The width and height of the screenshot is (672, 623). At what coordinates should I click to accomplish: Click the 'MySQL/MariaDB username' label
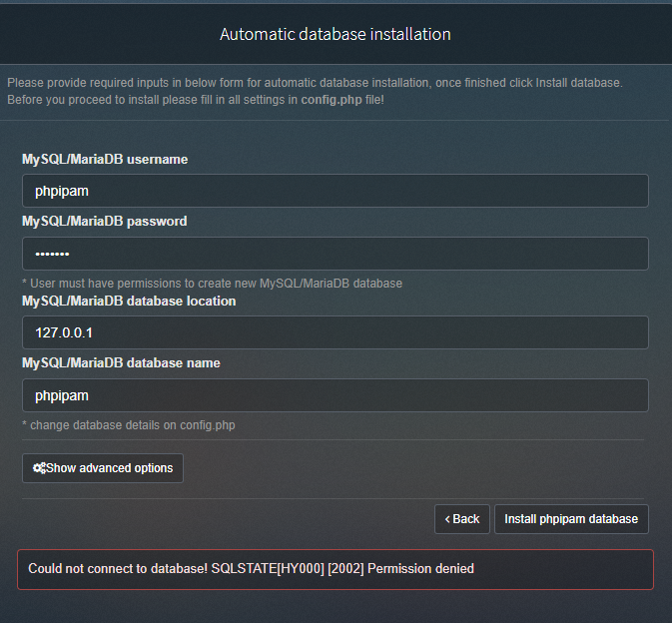tap(105, 160)
